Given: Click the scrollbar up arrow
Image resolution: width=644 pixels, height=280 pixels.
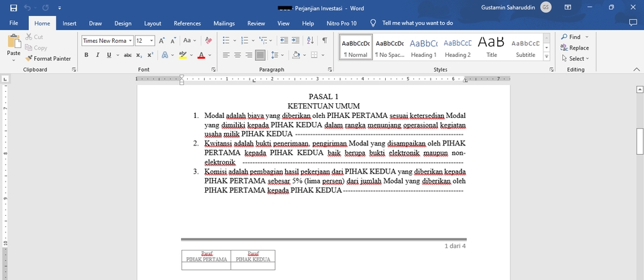Looking at the screenshot, I should [639, 89].
